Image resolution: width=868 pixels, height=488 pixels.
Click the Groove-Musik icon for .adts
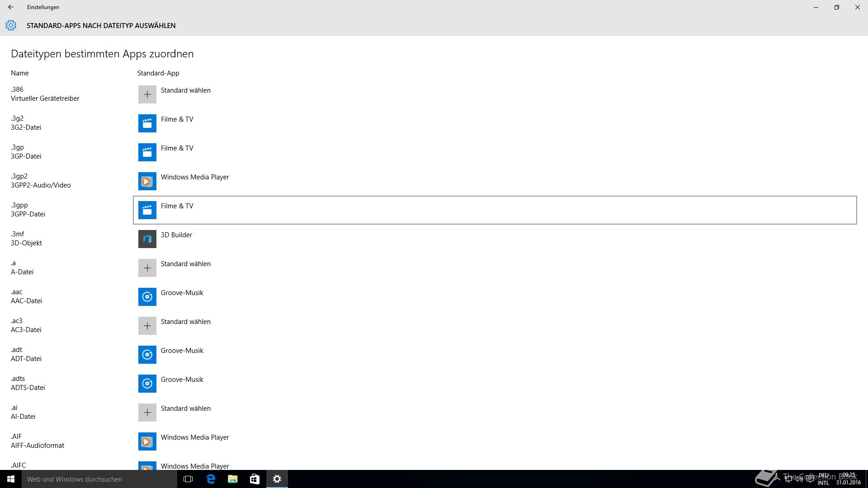click(147, 384)
